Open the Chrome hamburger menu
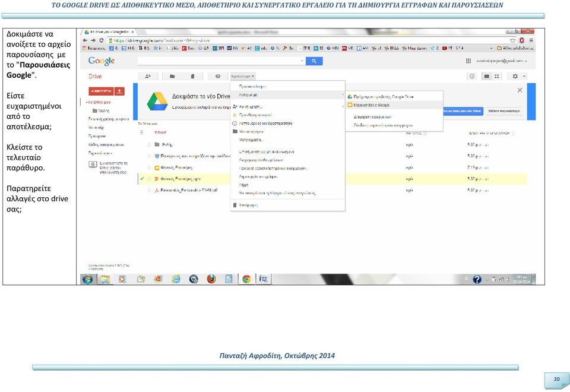570x392 pixels. [531, 40]
